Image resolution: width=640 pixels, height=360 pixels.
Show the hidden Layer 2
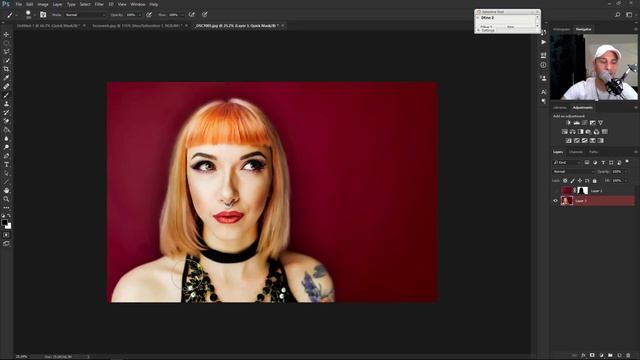(556, 191)
